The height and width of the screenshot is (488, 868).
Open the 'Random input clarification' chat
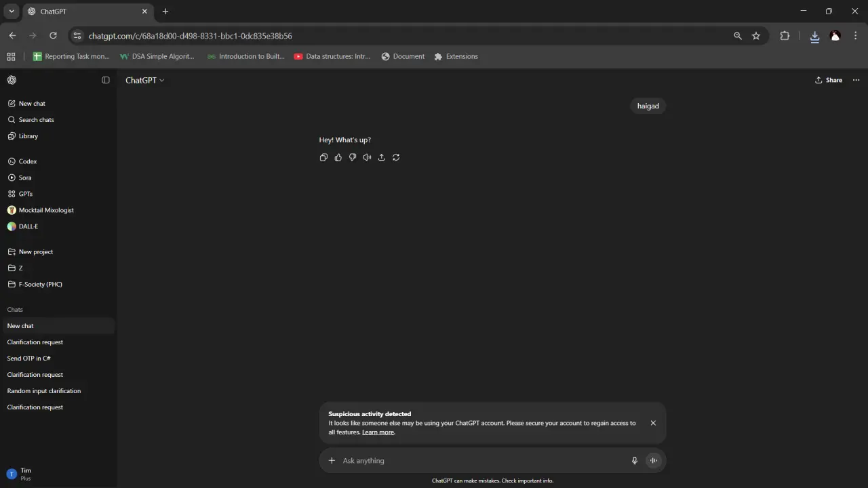point(58,391)
